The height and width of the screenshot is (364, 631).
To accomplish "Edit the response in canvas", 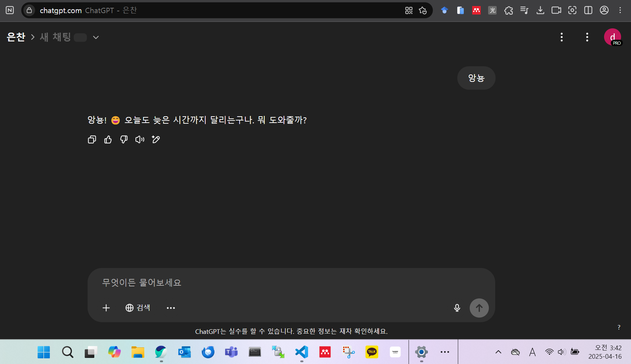I will tap(156, 140).
